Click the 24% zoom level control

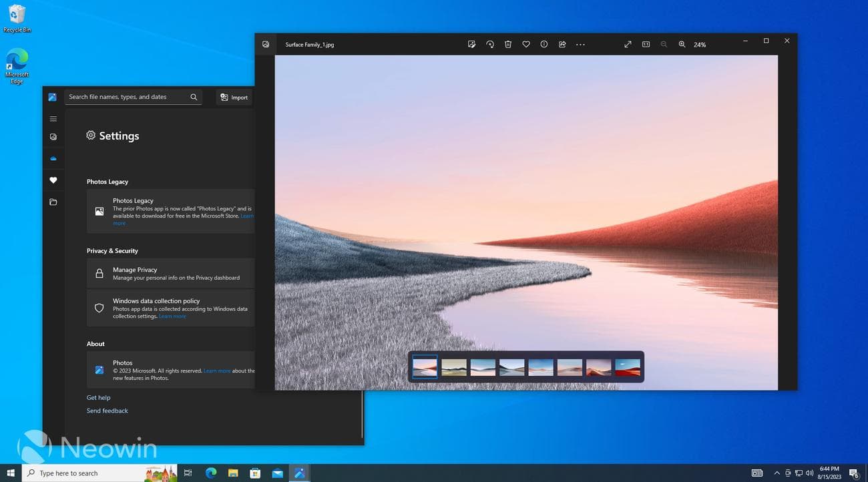coord(698,44)
